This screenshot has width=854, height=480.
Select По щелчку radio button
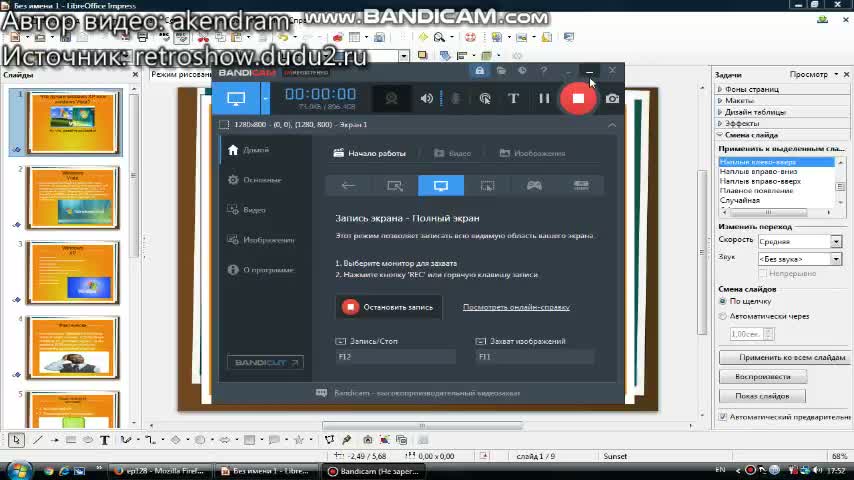point(723,301)
